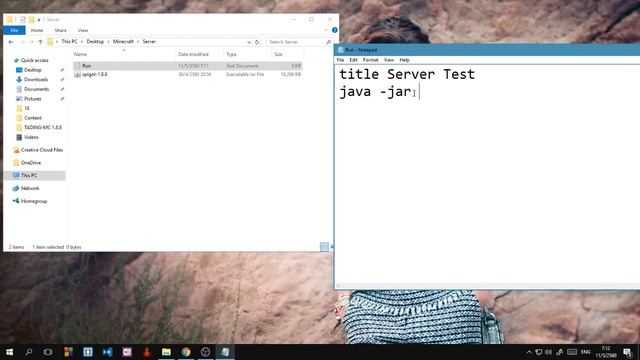Click Notepad horizontal scrollbar
This screenshot has height=360, width=640.
tap(487, 286)
